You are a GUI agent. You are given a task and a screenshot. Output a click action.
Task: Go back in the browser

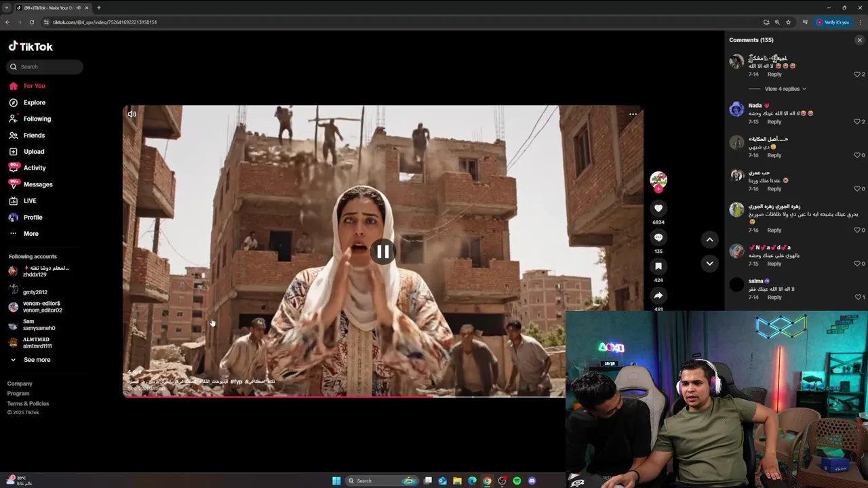pyautogui.click(x=7, y=22)
